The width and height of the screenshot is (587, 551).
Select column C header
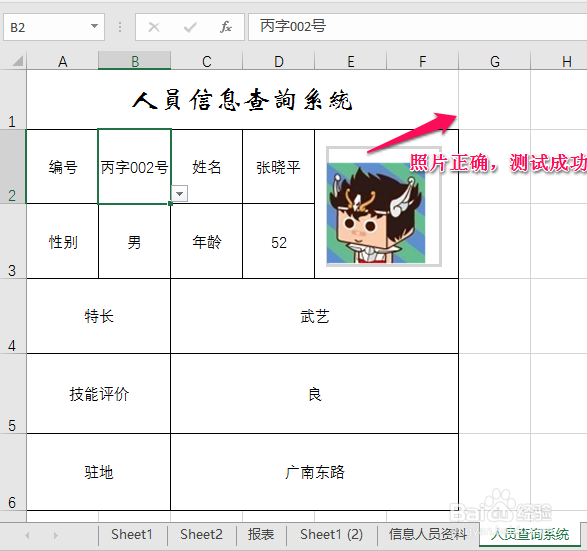[207, 61]
